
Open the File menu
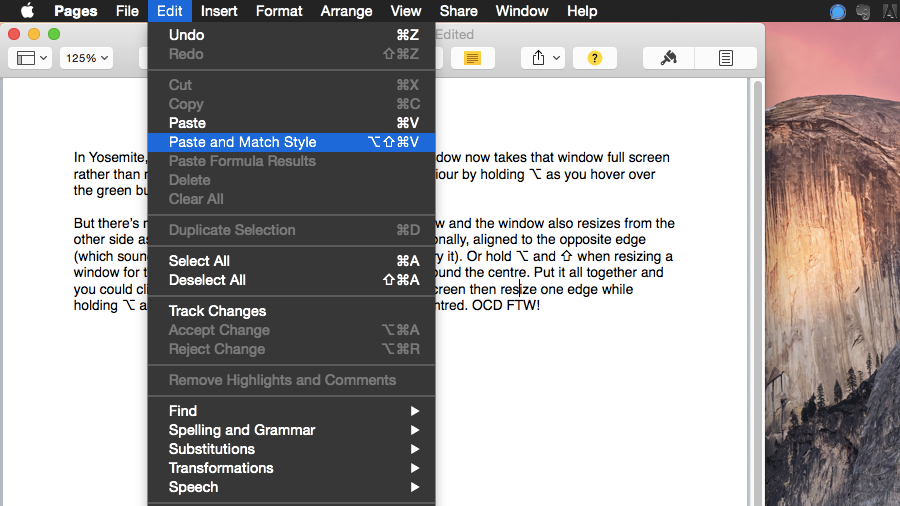[127, 11]
